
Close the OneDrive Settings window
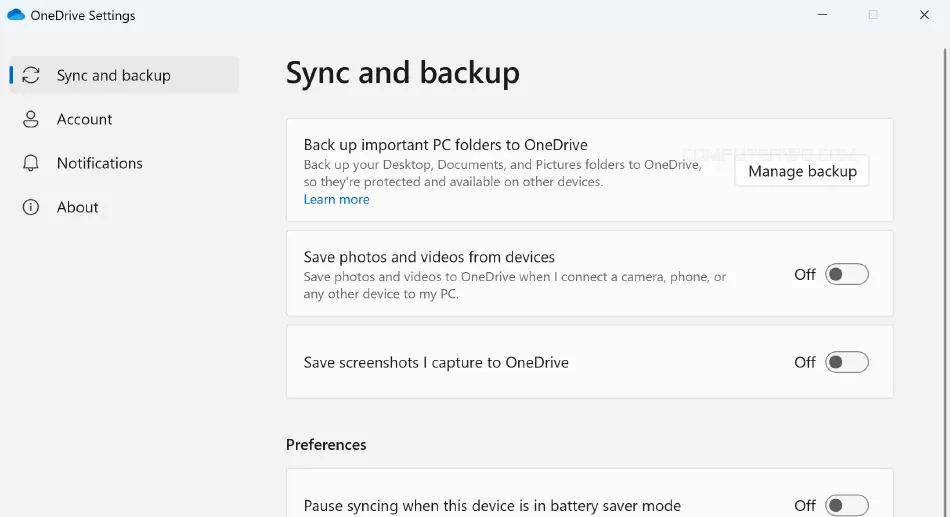(x=924, y=15)
